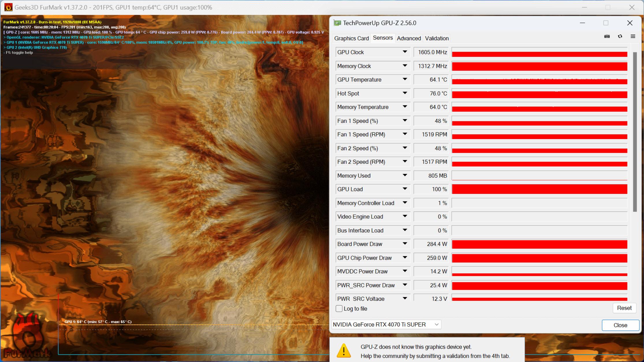Switch to the Graphics Card tab
The width and height of the screenshot is (644, 362).
352,38
